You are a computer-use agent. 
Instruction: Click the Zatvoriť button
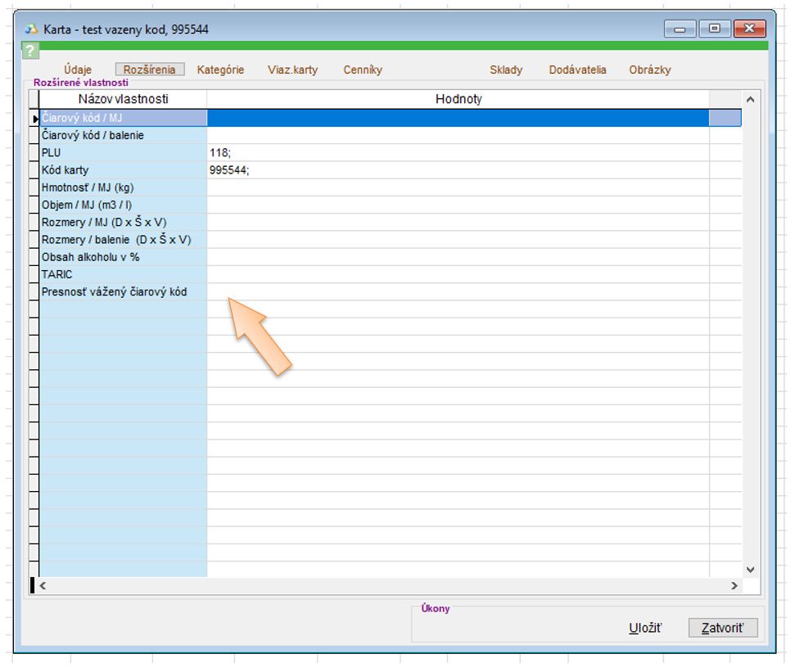pyautogui.click(x=722, y=628)
